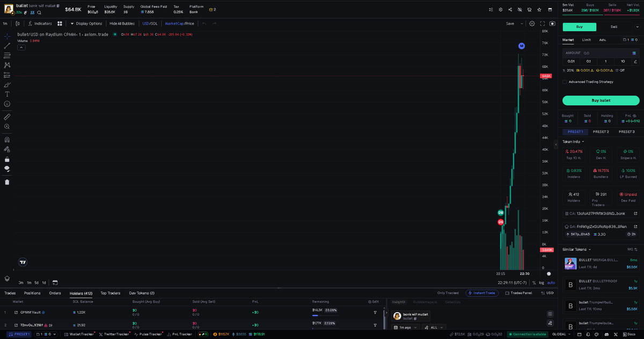Open the 1m chart interval dropdown
644x339 pixels.
pyautogui.click(x=5, y=24)
